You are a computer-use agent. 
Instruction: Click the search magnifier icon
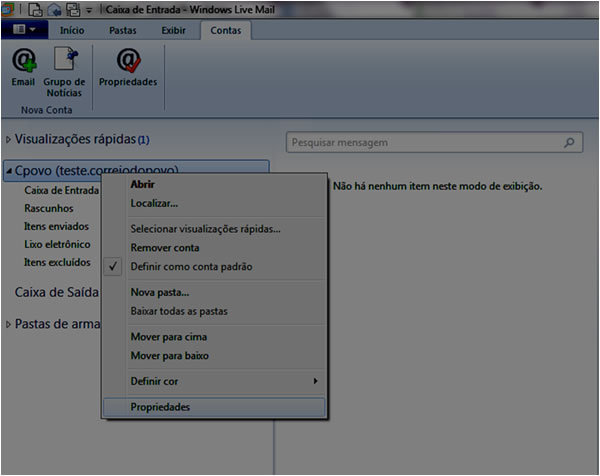(x=569, y=143)
